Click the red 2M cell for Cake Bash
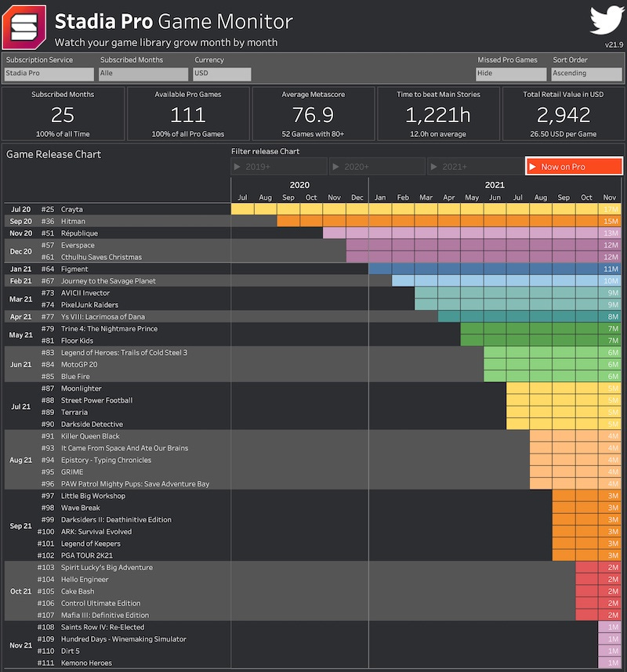This screenshot has width=627, height=672. coord(610,591)
